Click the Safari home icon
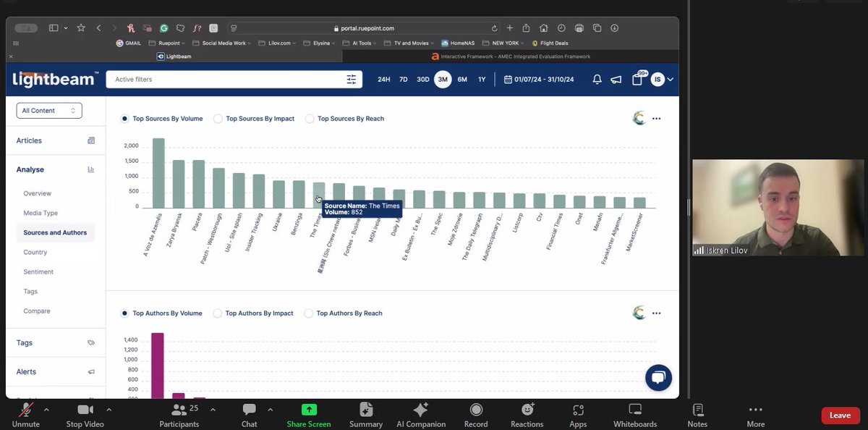The width and height of the screenshot is (868, 430). (544, 28)
